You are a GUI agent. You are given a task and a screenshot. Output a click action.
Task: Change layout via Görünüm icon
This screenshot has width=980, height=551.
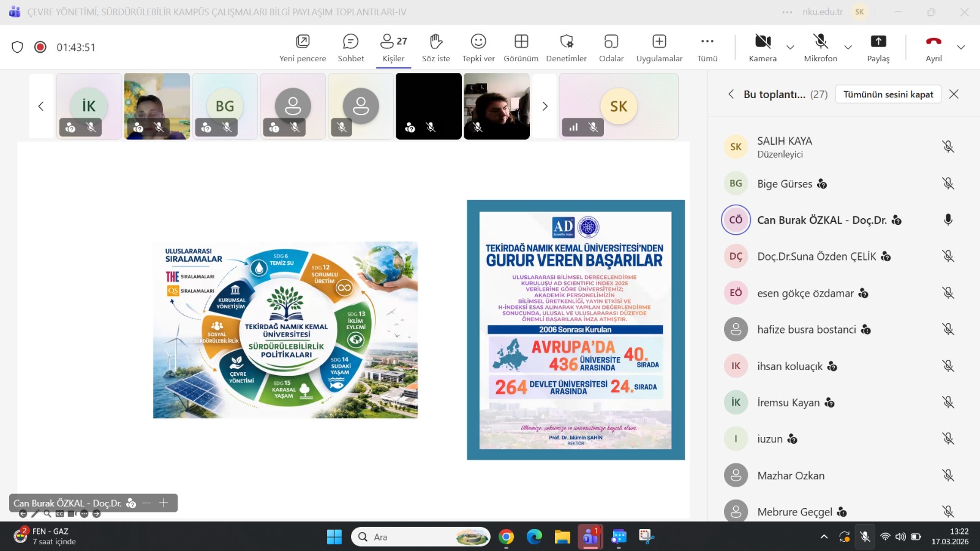(521, 42)
